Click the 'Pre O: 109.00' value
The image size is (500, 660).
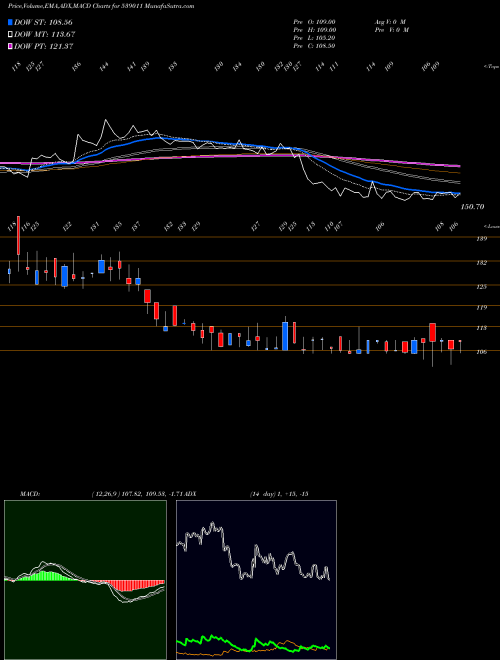(x=314, y=22)
